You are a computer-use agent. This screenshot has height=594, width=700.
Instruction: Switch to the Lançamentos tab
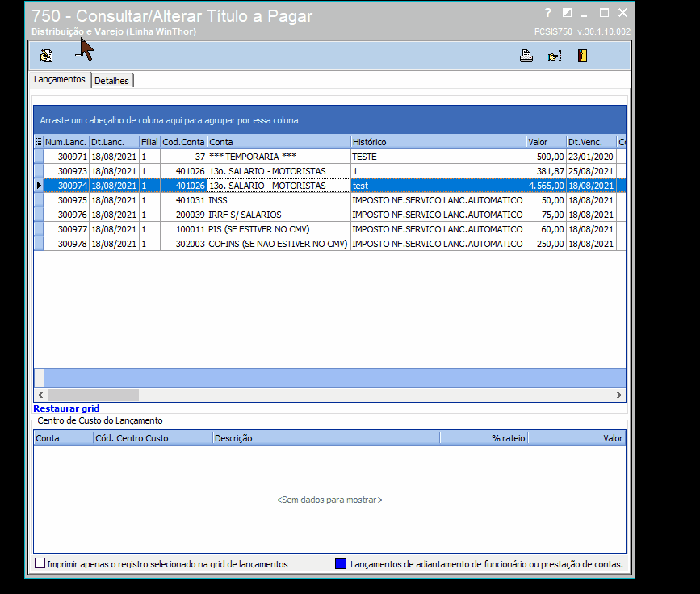[60, 79]
